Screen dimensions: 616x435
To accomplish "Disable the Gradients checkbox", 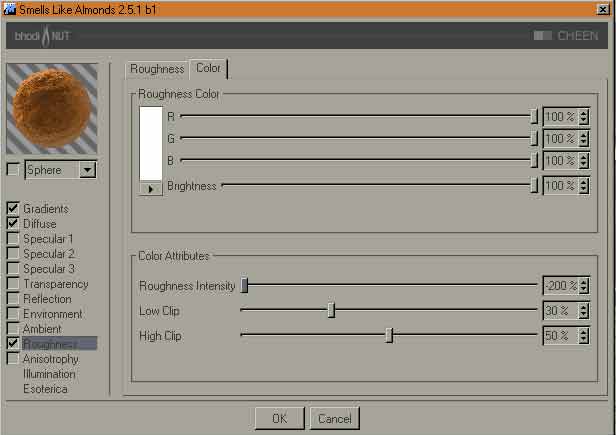I will click(13, 209).
